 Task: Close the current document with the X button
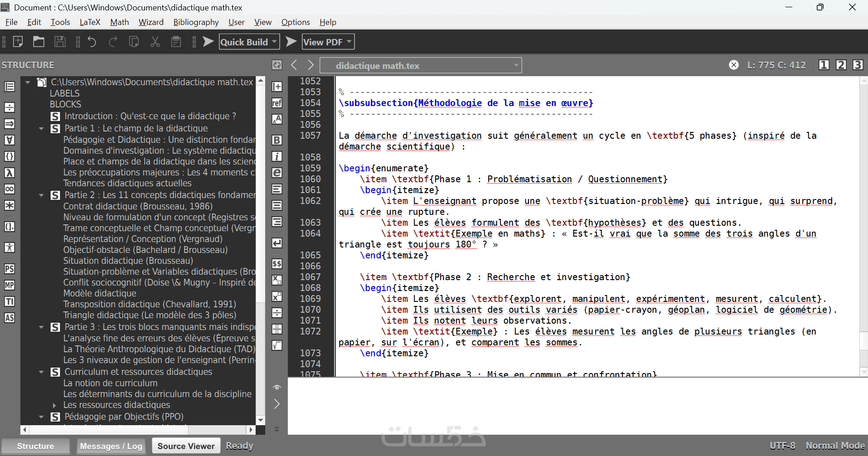(734, 65)
